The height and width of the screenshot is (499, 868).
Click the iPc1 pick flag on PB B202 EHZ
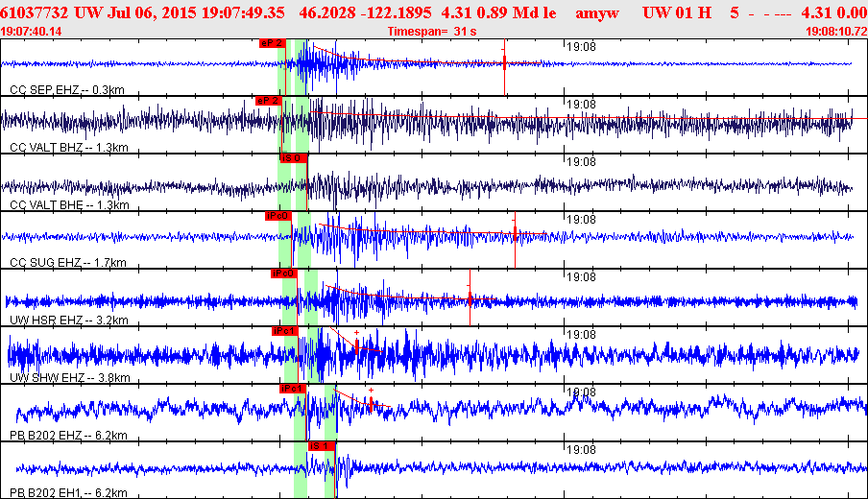tap(293, 389)
